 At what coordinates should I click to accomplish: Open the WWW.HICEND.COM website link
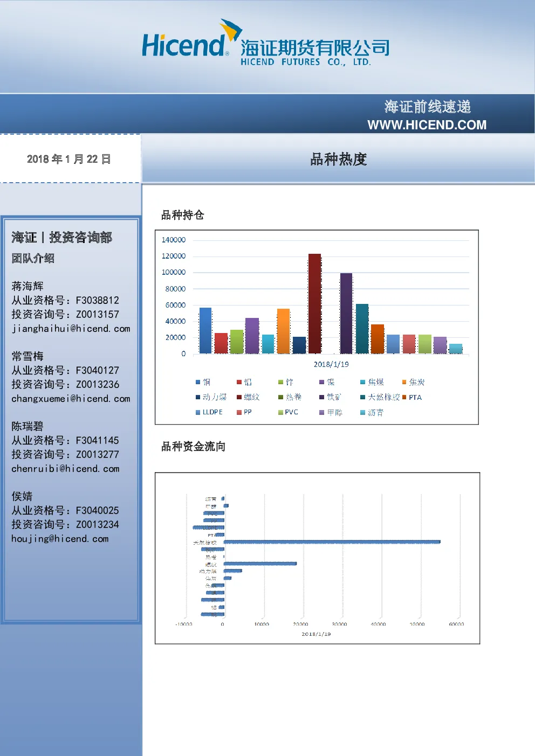[427, 125]
